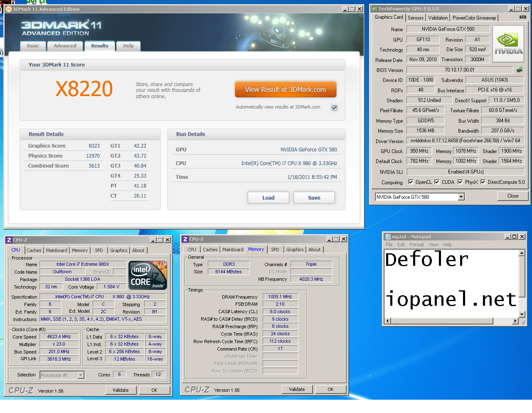Click the GPU-Z camera screenshot icon
This screenshot has width=532, height=413.
coord(523,17)
